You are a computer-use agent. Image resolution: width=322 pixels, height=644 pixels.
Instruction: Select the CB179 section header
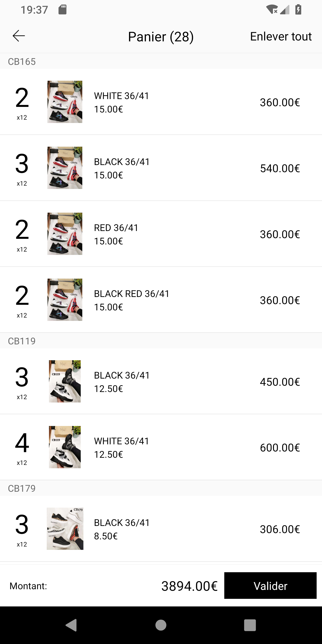click(22, 488)
